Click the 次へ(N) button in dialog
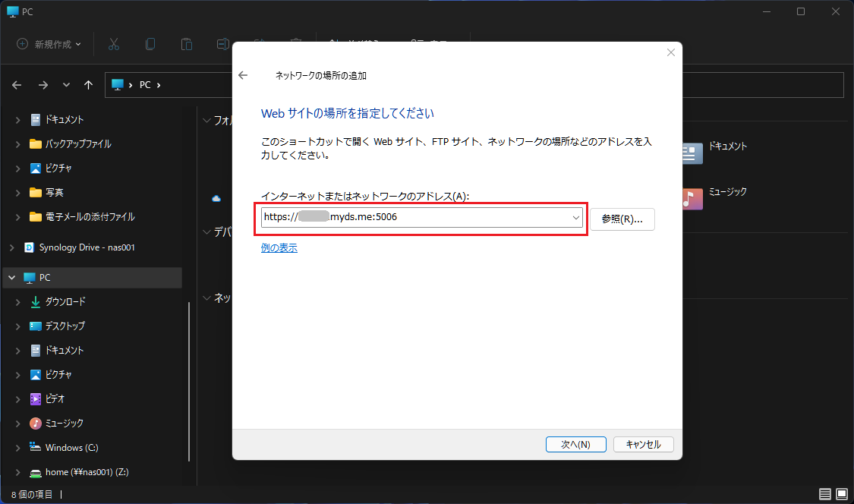This screenshot has width=854, height=504. click(x=575, y=444)
